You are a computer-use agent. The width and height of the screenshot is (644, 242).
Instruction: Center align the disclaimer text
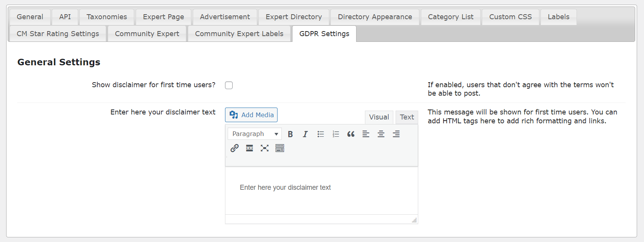381,134
